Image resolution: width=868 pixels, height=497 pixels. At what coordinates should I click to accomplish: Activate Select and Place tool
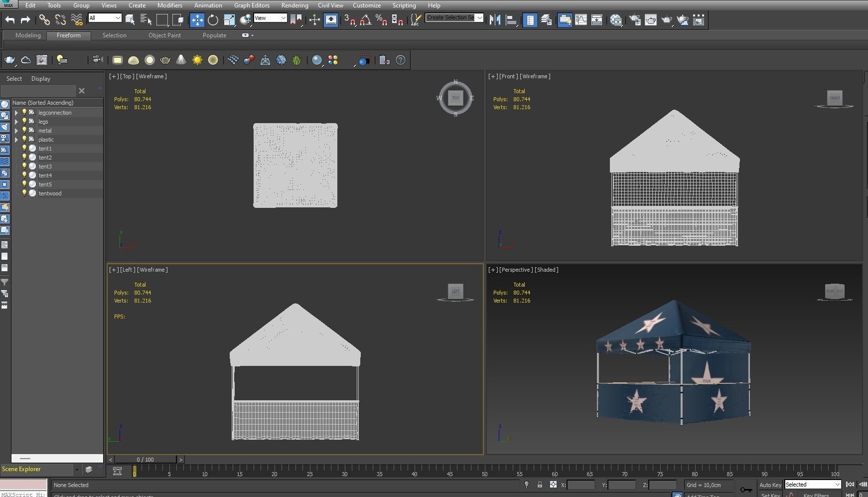(x=245, y=20)
